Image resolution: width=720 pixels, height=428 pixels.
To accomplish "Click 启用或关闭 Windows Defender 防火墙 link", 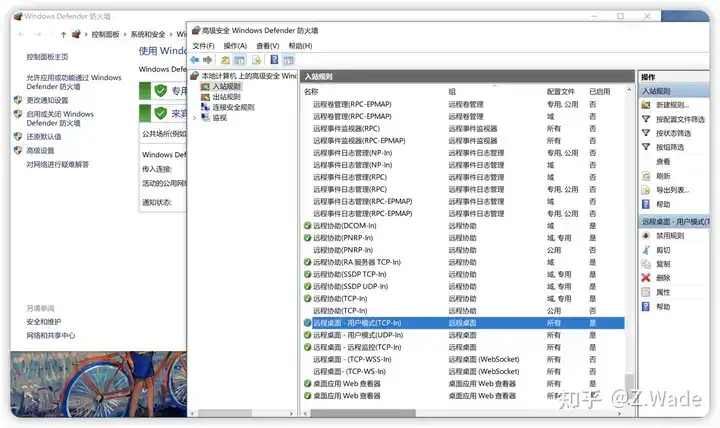I will (x=60, y=118).
